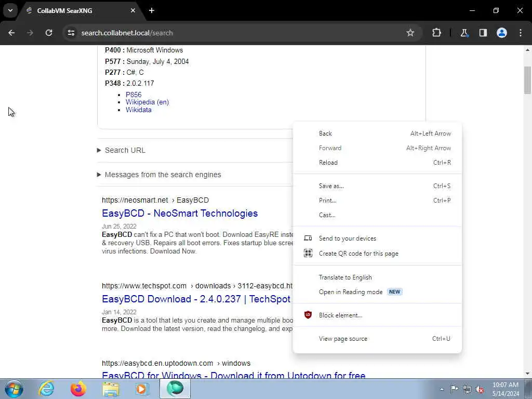Choose Back in the context menu
This screenshot has height=399, width=532.
(377, 134)
